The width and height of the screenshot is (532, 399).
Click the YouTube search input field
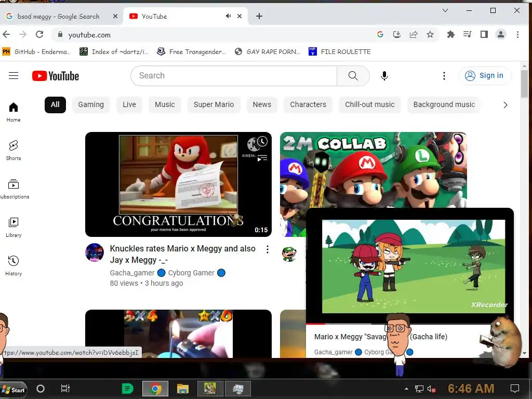click(x=234, y=76)
